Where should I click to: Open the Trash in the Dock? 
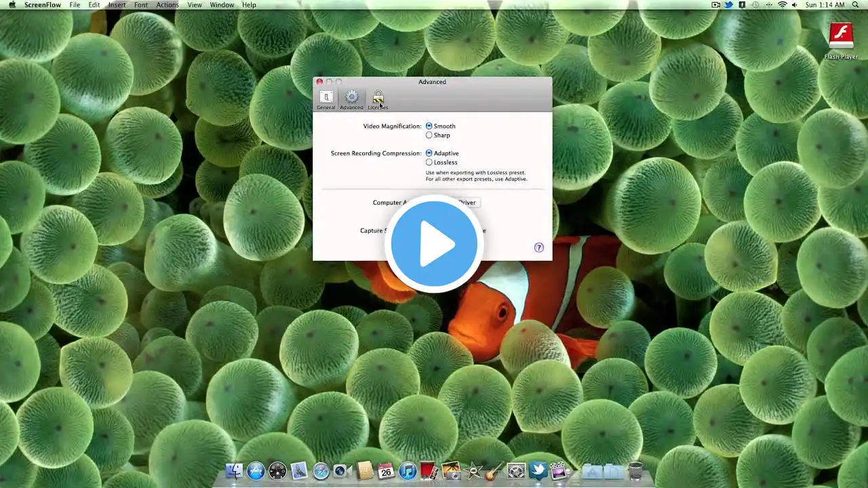(635, 471)
